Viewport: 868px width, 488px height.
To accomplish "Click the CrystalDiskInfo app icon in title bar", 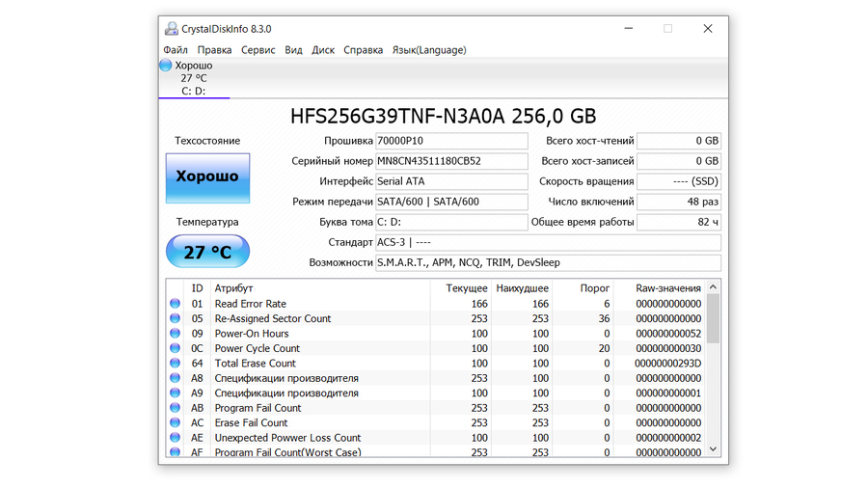I will pyautogui.click(x=171, y=29).
